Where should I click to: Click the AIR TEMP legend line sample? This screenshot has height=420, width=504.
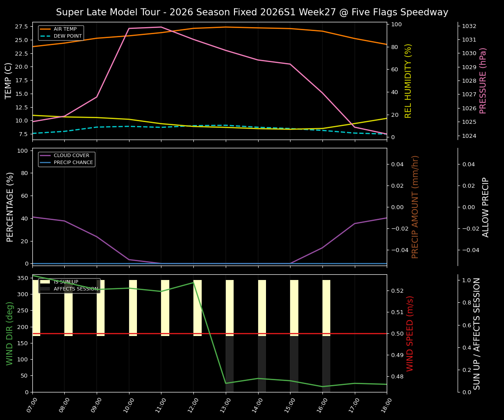click(45, 29)
